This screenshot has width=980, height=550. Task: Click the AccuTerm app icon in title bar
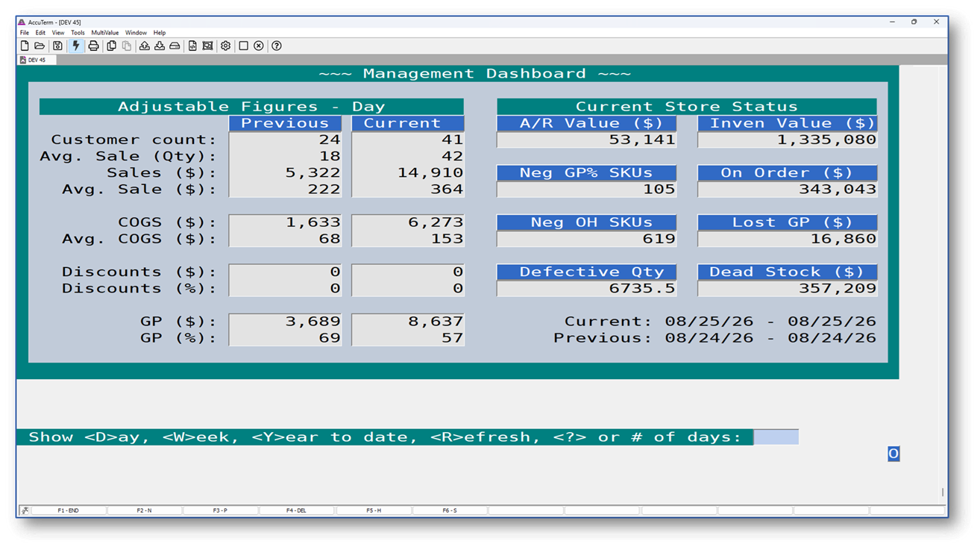22,22
